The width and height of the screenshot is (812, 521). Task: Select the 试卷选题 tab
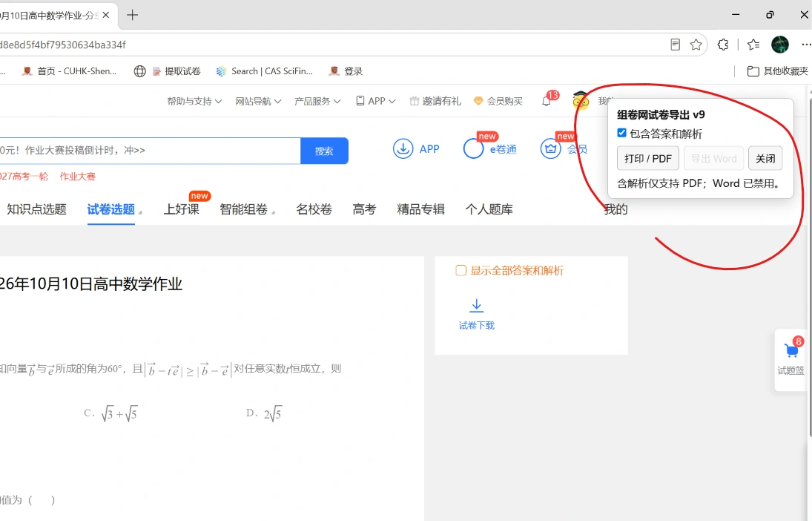(110, 209)
